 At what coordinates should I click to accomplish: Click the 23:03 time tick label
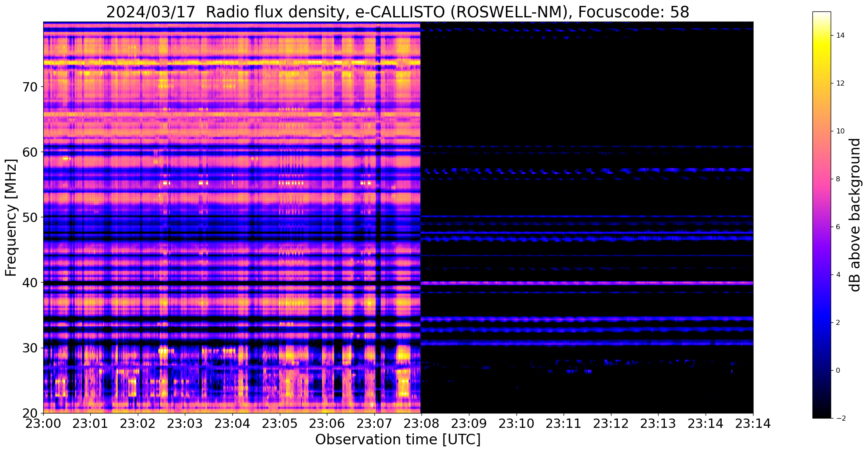(x=185, y=424)
